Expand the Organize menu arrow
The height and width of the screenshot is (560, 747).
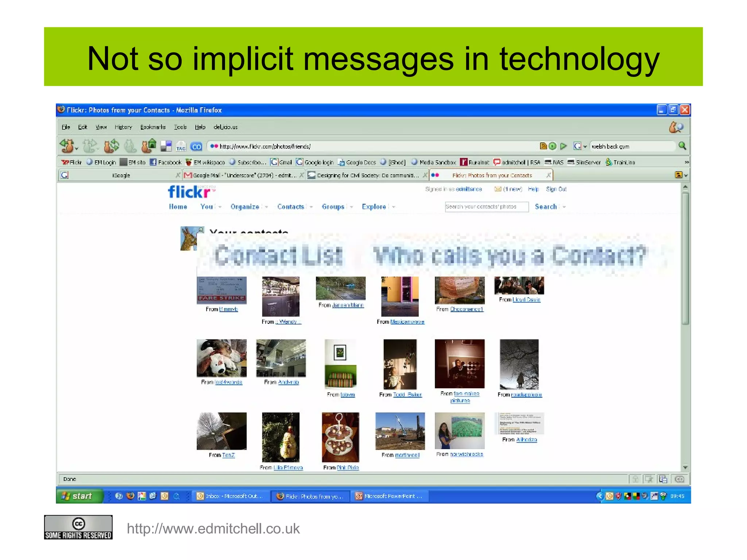tap(266, 207)
